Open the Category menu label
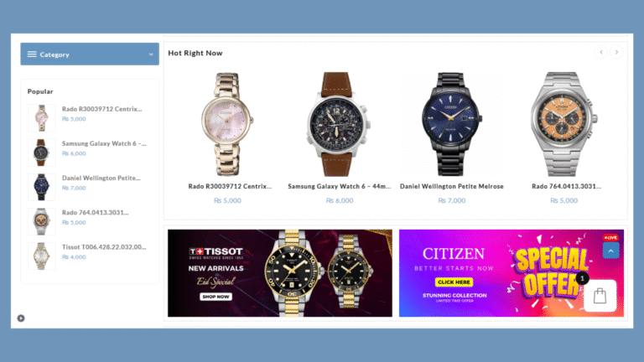This screenshot has width=644, height=362. coord(55,54)
